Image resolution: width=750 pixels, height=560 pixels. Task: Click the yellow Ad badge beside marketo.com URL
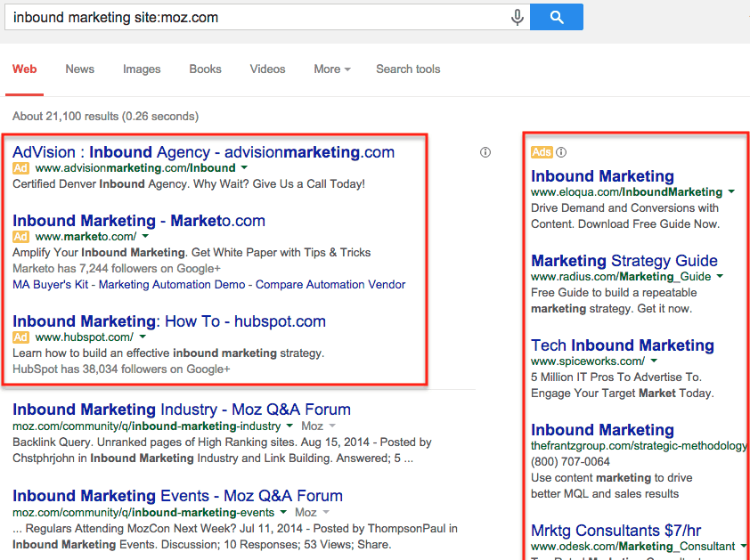click(20, 236)
